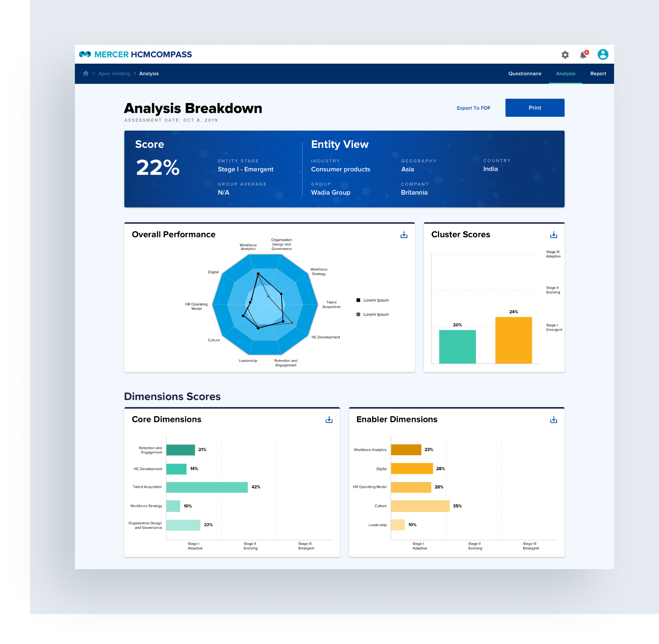Download the Cluster Scores chart

click(x=553, y=235)
